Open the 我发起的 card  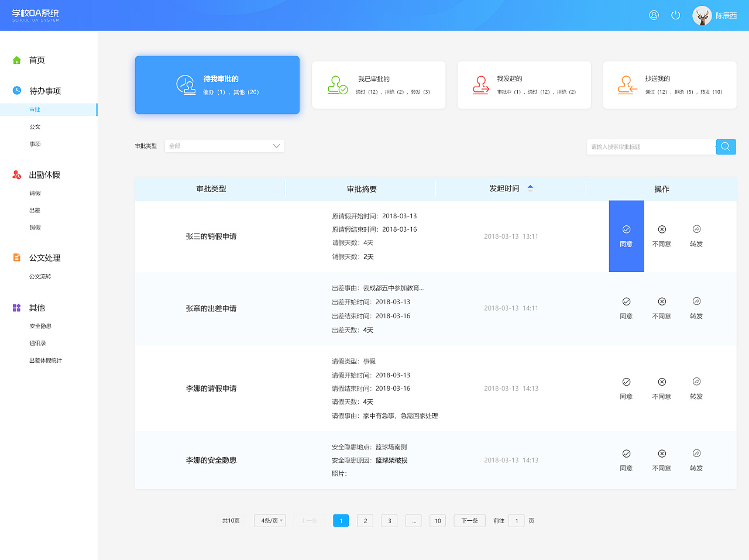(x=524, y=85)
